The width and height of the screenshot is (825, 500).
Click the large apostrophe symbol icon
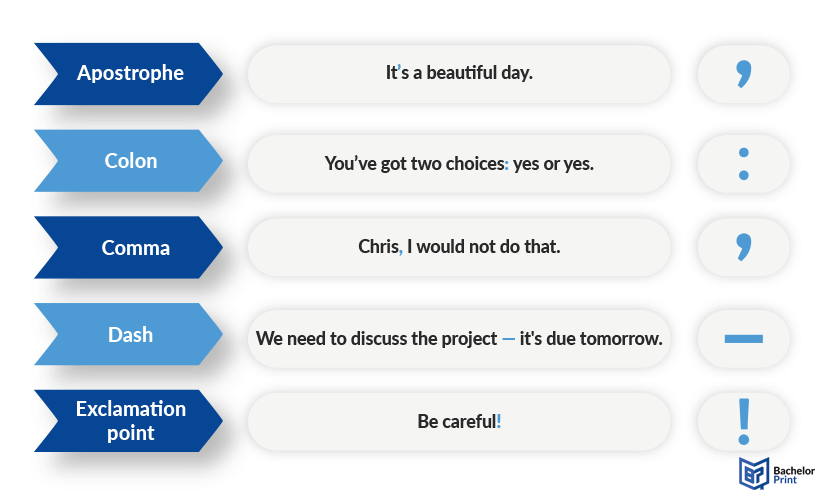[x=743, y=74]
